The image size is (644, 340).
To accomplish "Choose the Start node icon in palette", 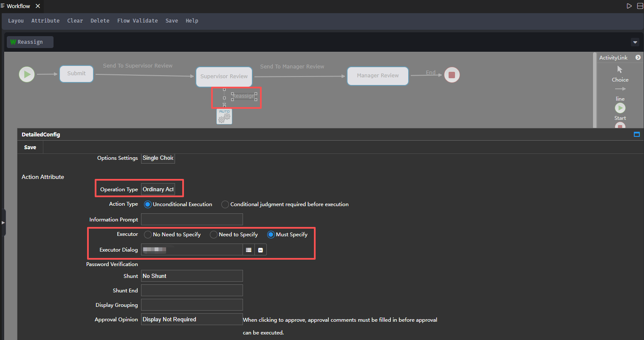I will [620, 108].
